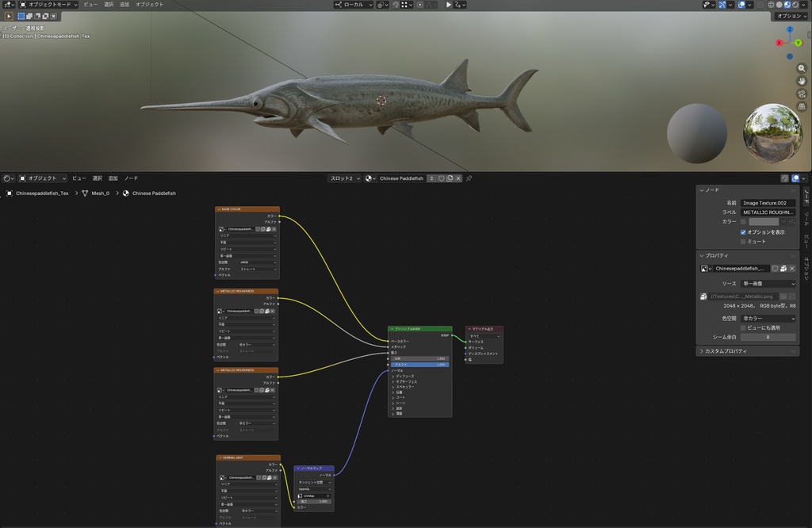Click the pack image icon beside the file path
This screenshot has height=528, width=812.
[x=703, y=297]
